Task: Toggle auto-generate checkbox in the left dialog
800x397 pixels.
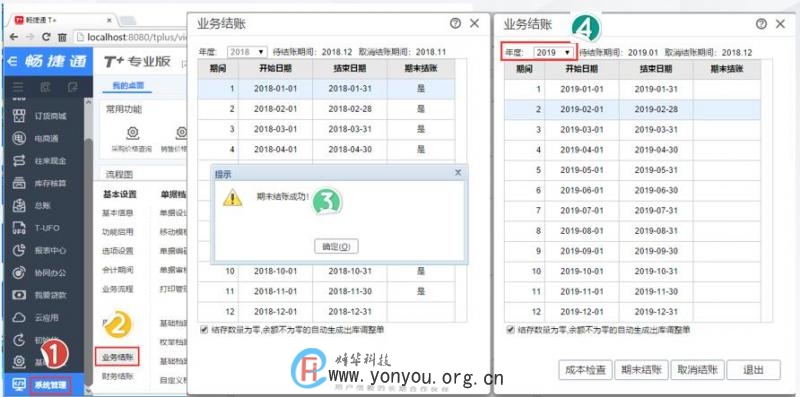Action: click(x=204, y=330)
